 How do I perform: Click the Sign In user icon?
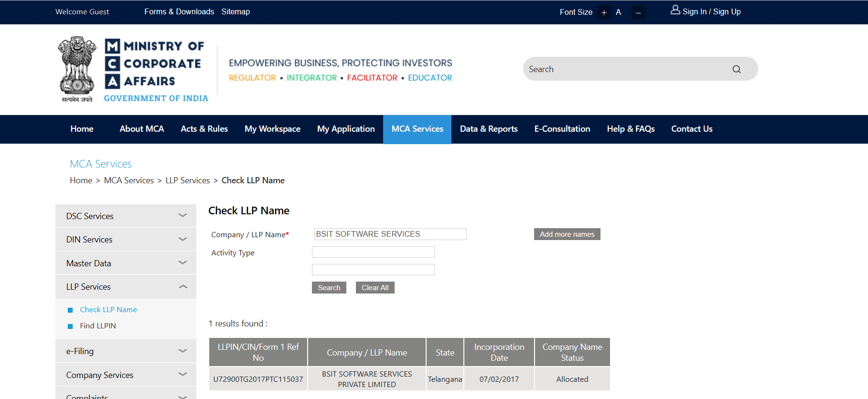pos(675,10)
